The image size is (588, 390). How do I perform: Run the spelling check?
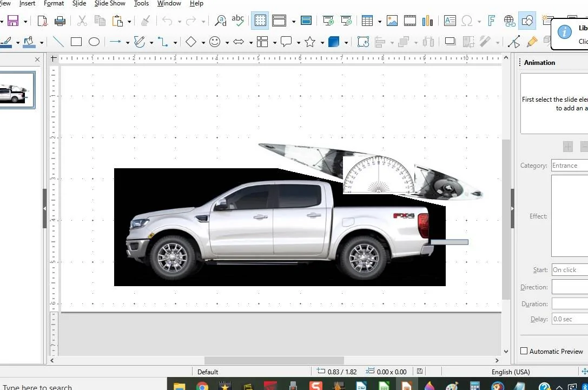238,21
